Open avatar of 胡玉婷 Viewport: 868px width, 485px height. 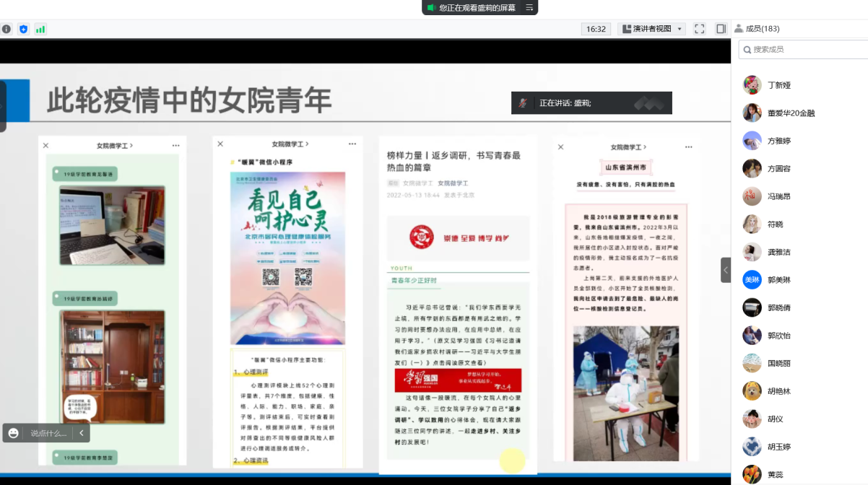tap(752, 446)
